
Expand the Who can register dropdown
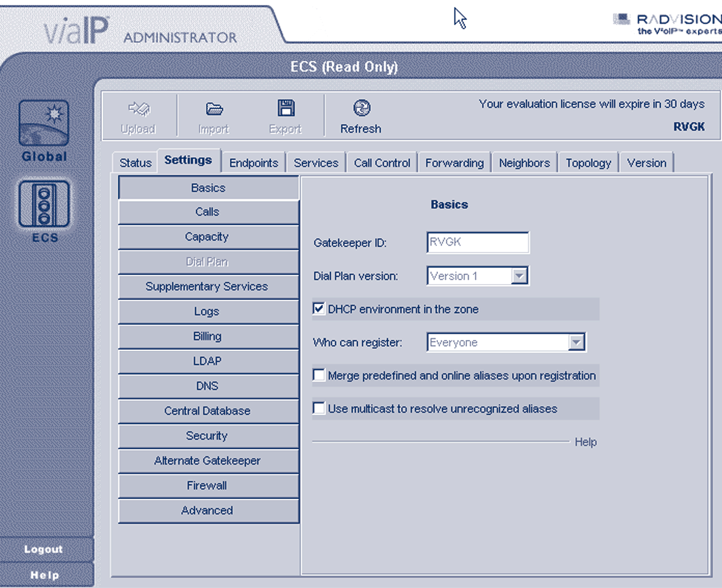576,342
